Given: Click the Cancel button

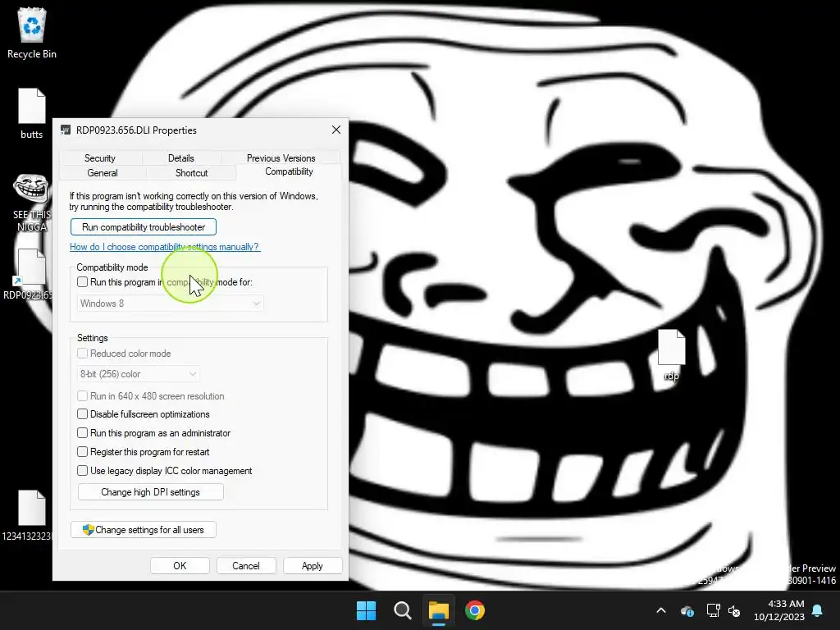Looking at the screenshot, I should point(246,566).
